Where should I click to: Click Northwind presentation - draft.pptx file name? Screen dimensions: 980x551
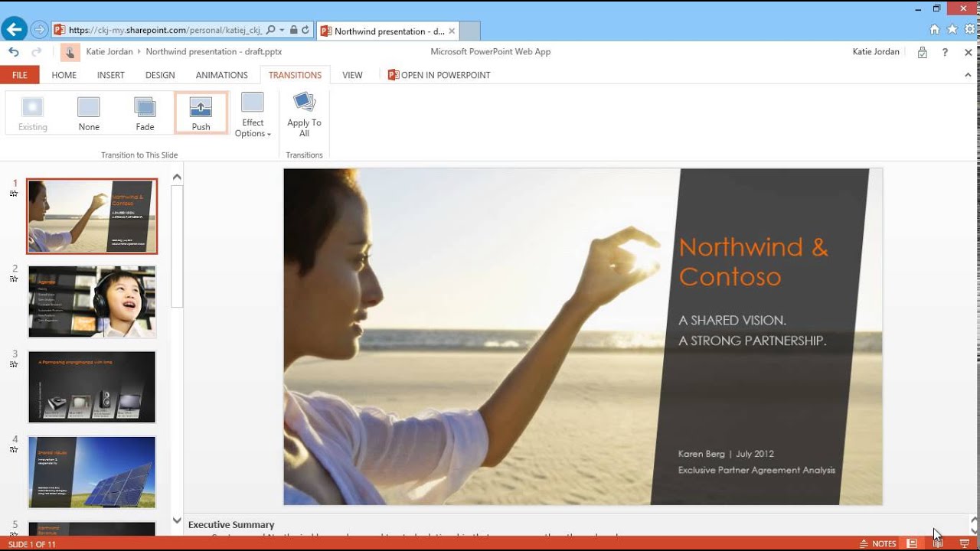214,52
